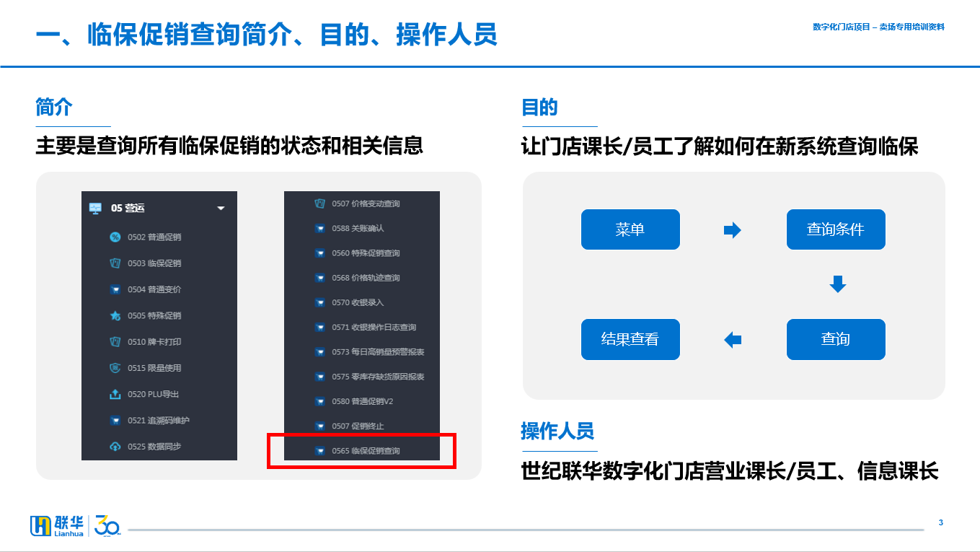Click the star icon beside 0505 特殊促销
980x552 pixels.
point(115,316)
